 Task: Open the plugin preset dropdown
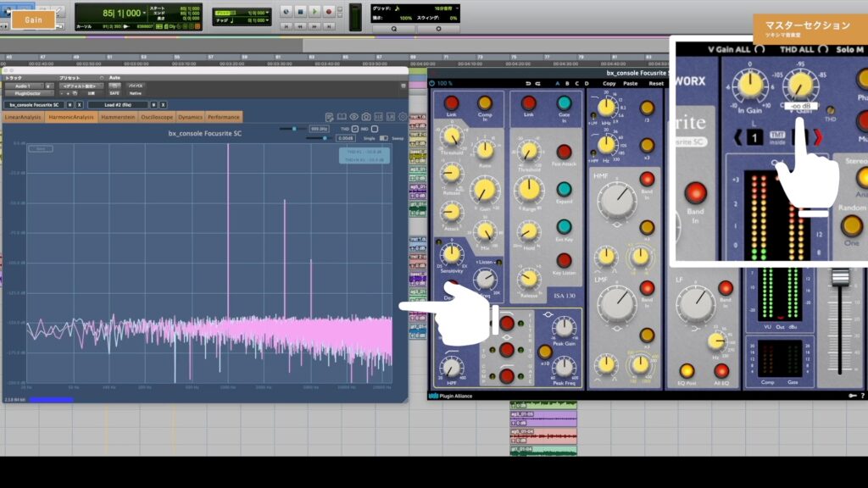pos(80,86)
